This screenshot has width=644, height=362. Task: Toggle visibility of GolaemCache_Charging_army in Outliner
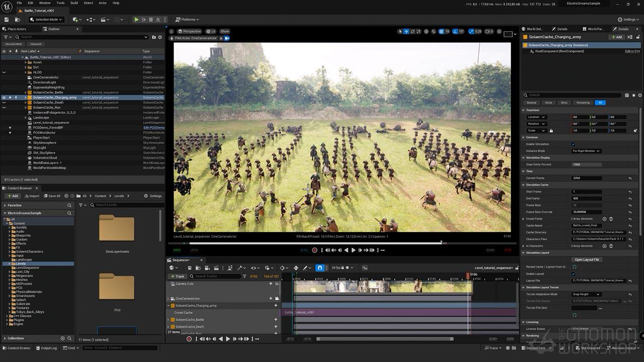(x=4, y=98)
